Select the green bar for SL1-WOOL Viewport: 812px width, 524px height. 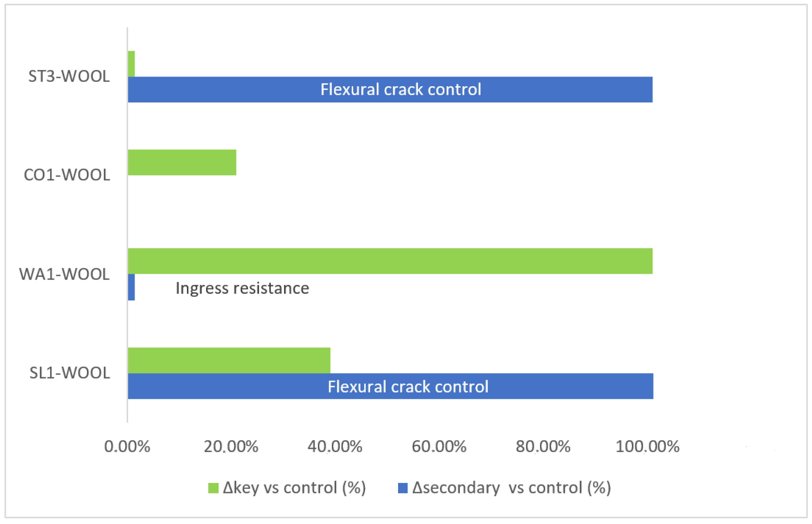point(229,360)
